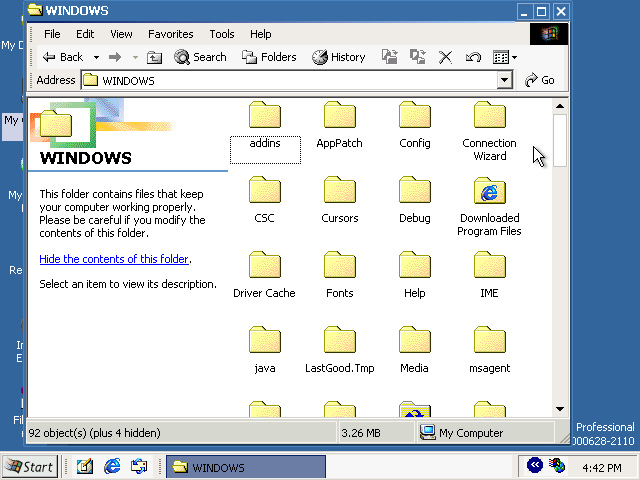Open the File menu

coord(52,34)
